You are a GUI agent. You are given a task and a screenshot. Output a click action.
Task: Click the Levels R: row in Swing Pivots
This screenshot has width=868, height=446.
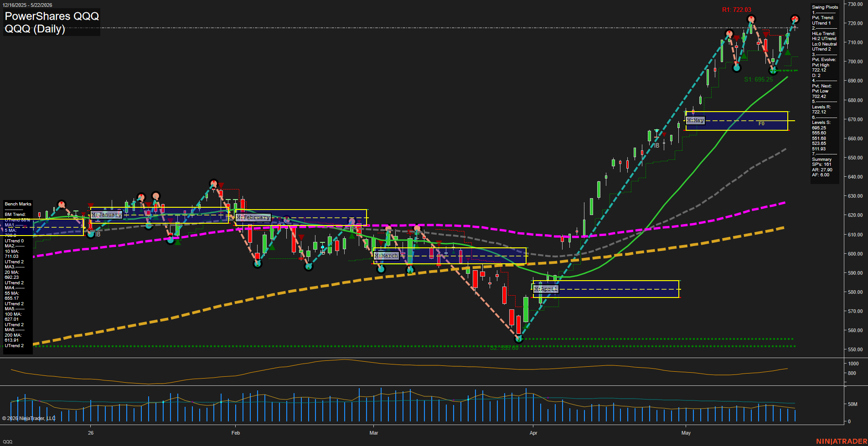click(x=821, y=107)
